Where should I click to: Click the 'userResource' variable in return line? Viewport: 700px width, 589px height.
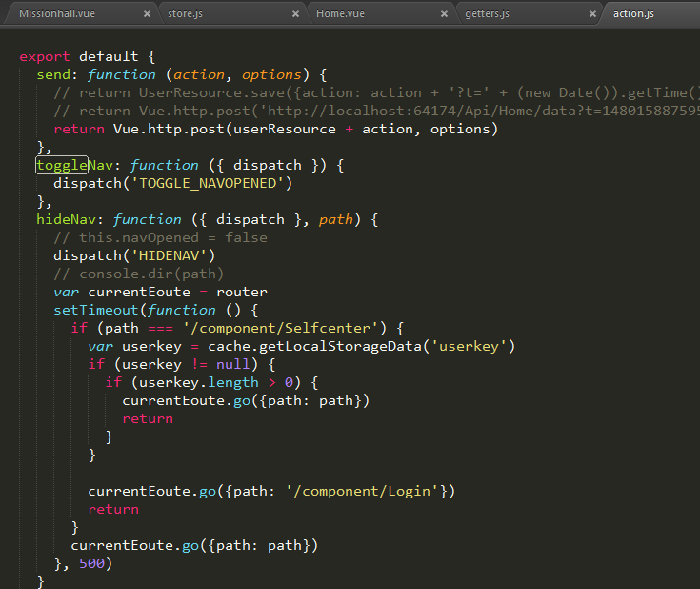pyautogui.click(x=285, y=130)
